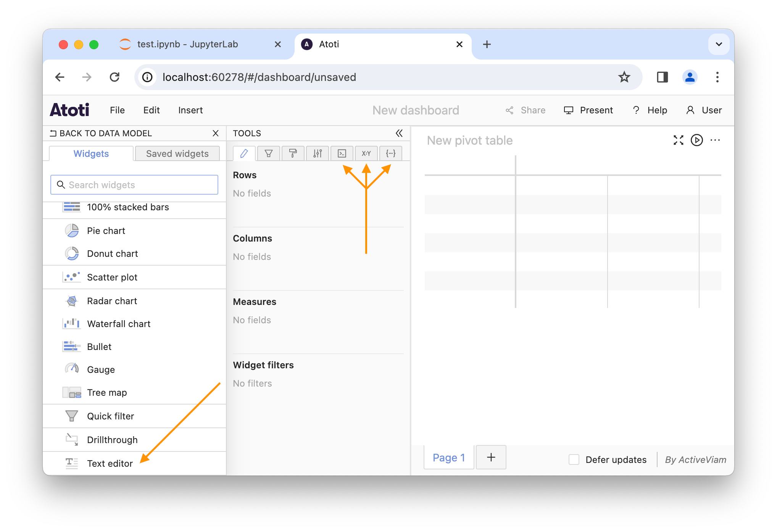Open the browser profile avatar
The width and height of the screenshot is (777, 532).
click(x=690, y=77)
